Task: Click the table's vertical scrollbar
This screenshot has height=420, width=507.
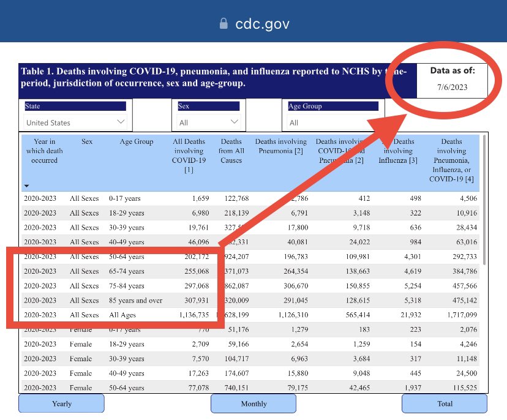Action: [x=484, y=200]
